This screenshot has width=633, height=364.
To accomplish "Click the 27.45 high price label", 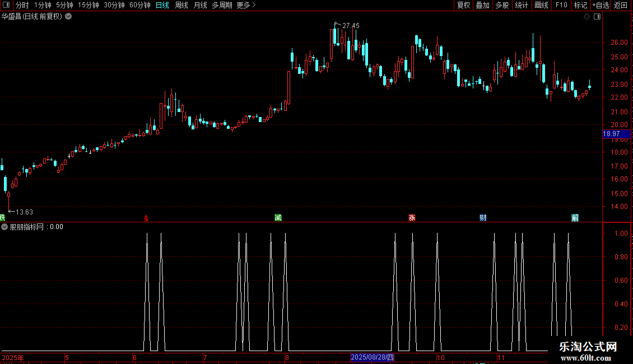I will click(x=351, y=25).
